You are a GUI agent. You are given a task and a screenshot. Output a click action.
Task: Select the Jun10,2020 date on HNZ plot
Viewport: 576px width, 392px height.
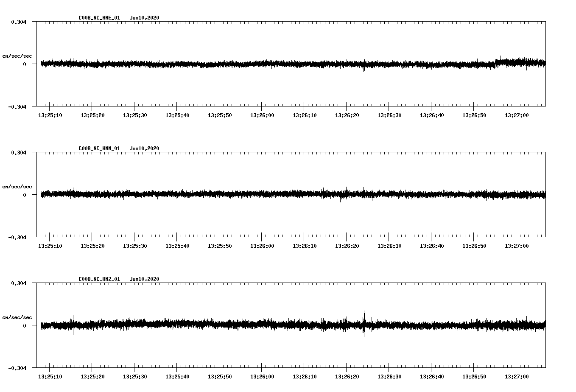pyautogui.click(x=145, y=279)
